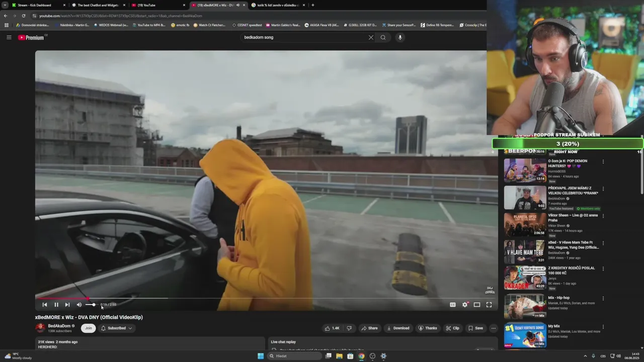Share the video
The height and width of the screenshot is (362, 644).
369,328
